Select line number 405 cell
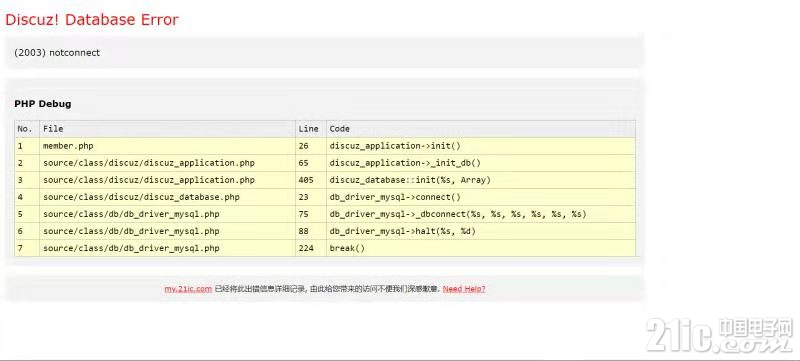 coord(311,180)
